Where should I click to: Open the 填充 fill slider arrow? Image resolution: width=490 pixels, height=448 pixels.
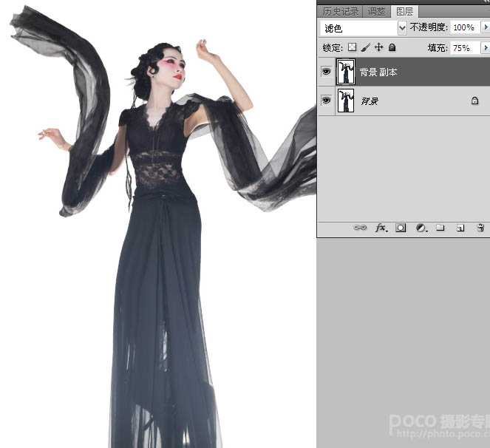[x=485, y=47]
